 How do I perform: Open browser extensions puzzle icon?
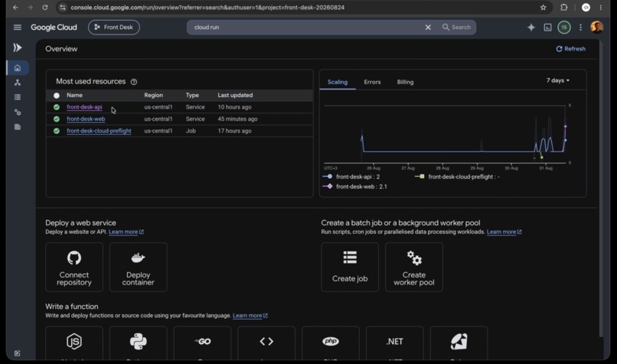click(x=564, y=8)
